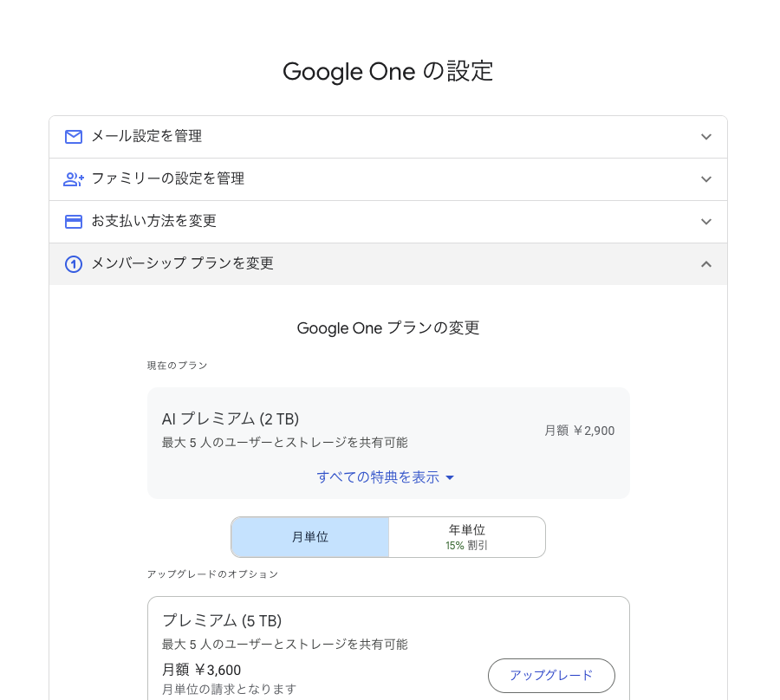This screenshot has width=780, height=700.
Task: Select the 月単位 billing option
Action: (x=310, y=537)
